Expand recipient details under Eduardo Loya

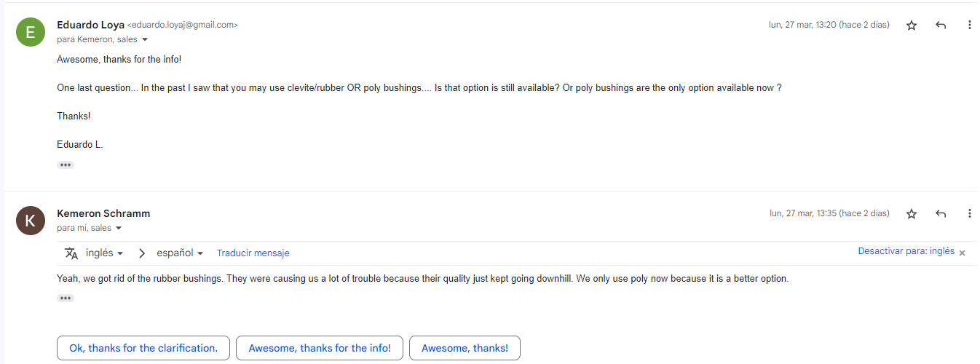coord(145,40)
